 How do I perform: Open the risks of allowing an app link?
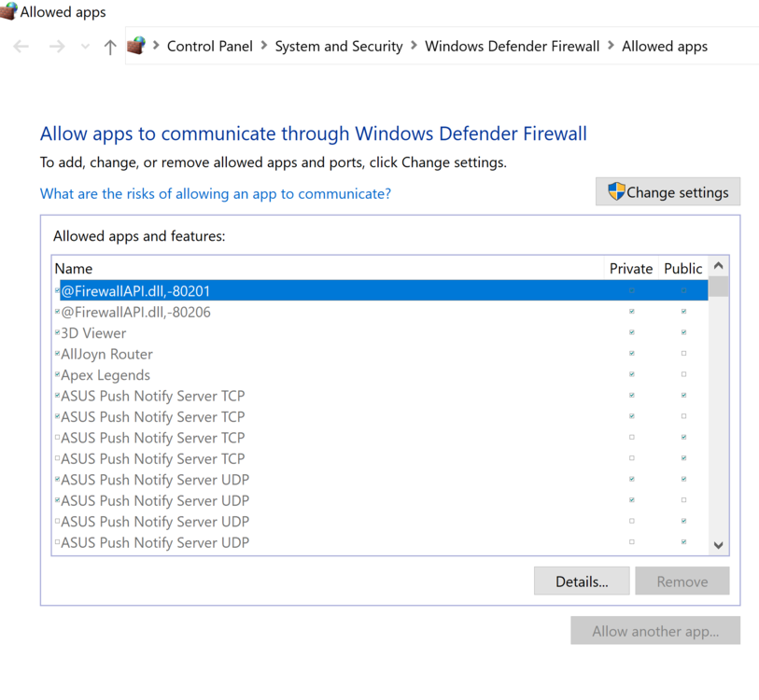tap(216, 193)
